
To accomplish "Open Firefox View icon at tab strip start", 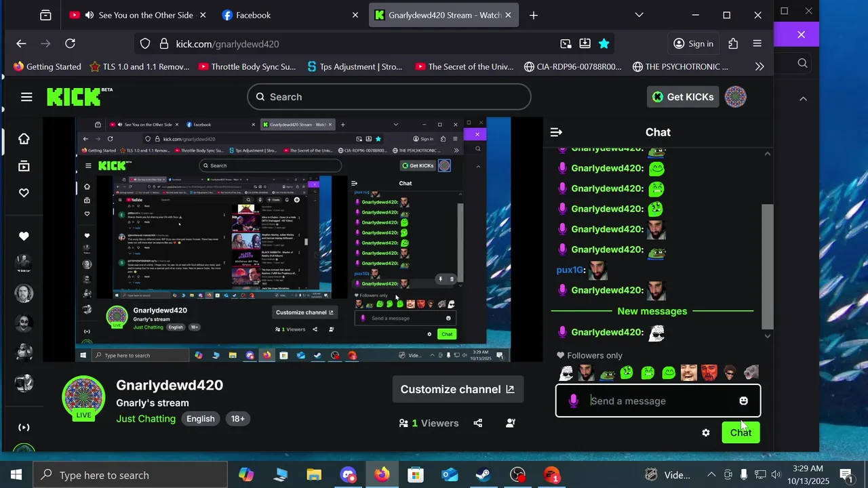I will click(x=45, y=15).
